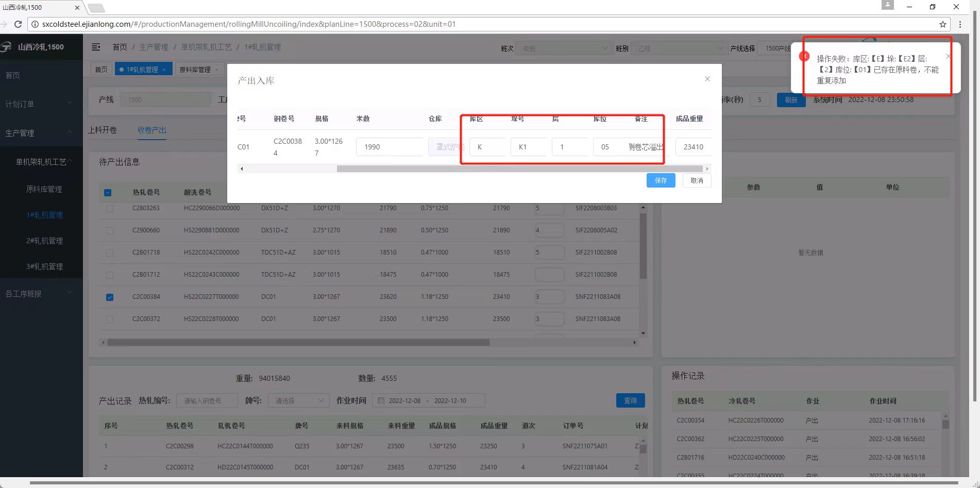Viewport: 980px width, 488px height.
Task: Click the 保存 button in dialog
Action: [x=661, y=180]
